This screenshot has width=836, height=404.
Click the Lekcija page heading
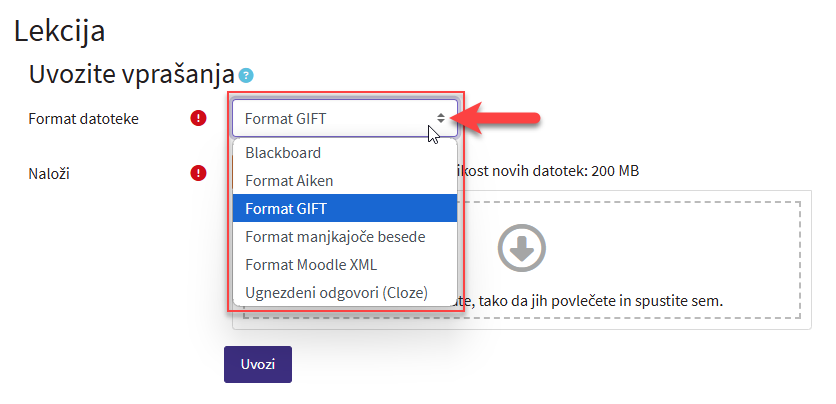click(60, 30)
